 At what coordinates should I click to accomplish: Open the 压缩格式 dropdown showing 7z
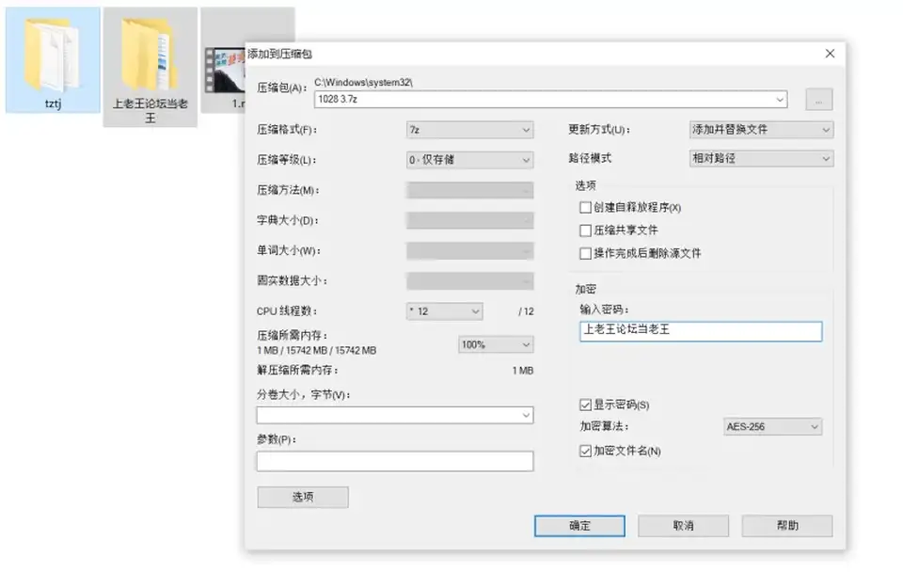click(x=469, y=130)
